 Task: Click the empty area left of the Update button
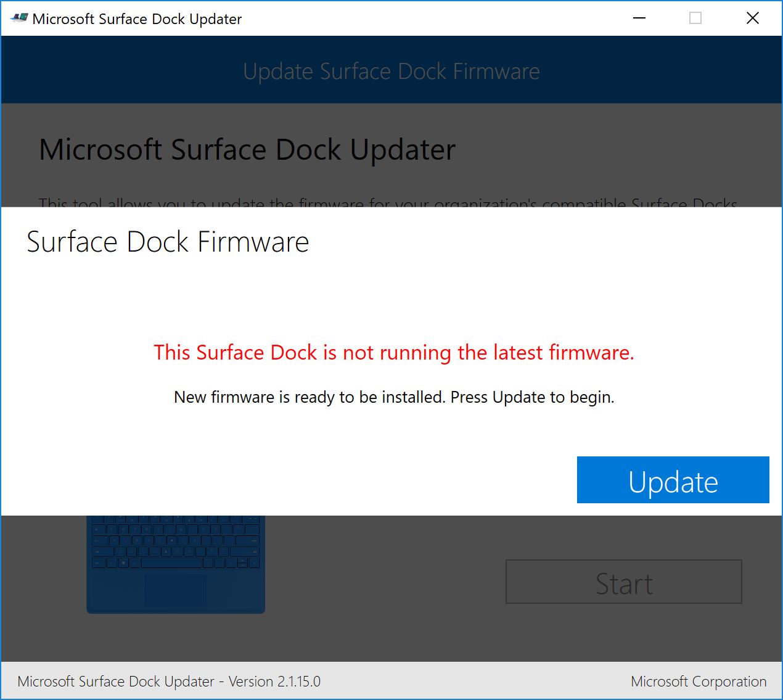[x=308, y=480]
